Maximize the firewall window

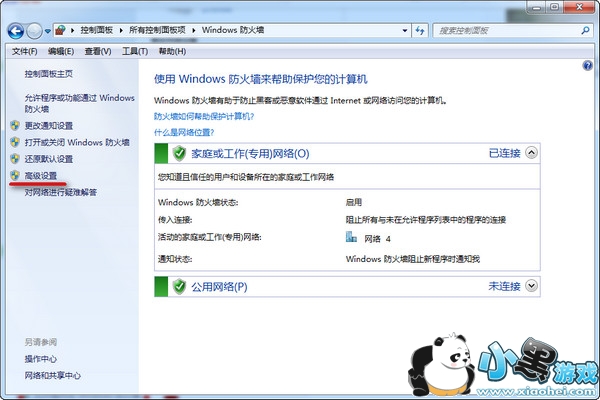point(554,7)
